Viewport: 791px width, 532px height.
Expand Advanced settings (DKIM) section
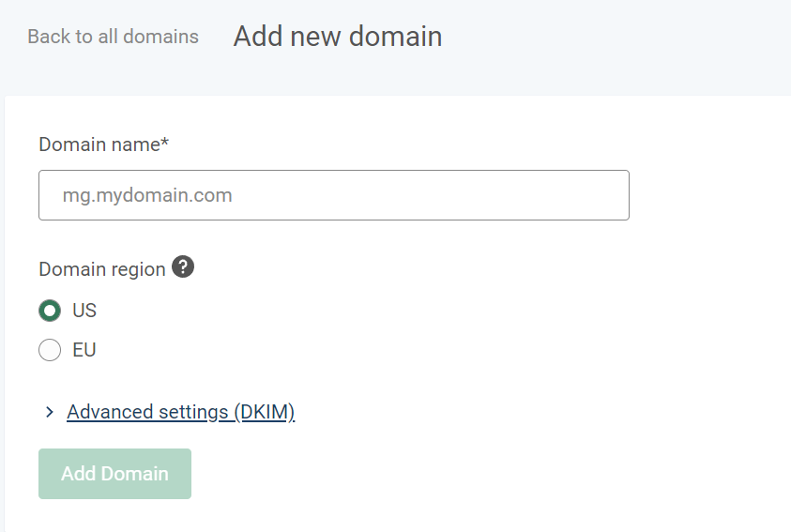(180, 412)
